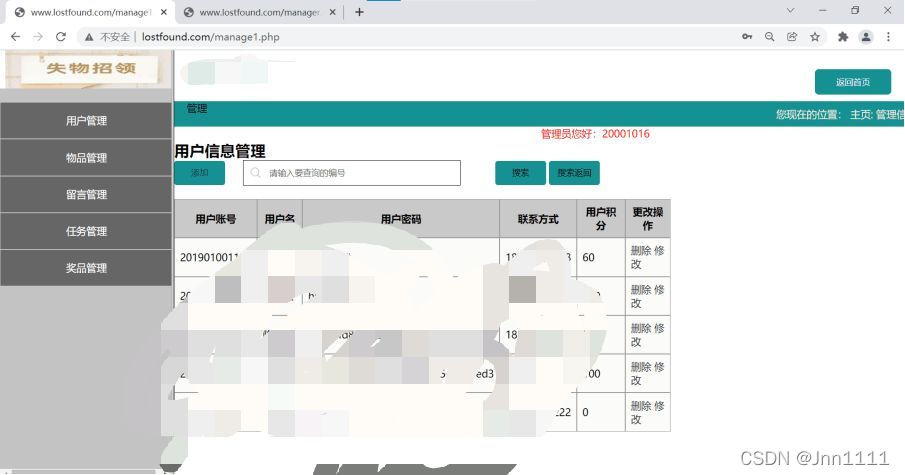Click the 搜索返回 button

[574, 173]
